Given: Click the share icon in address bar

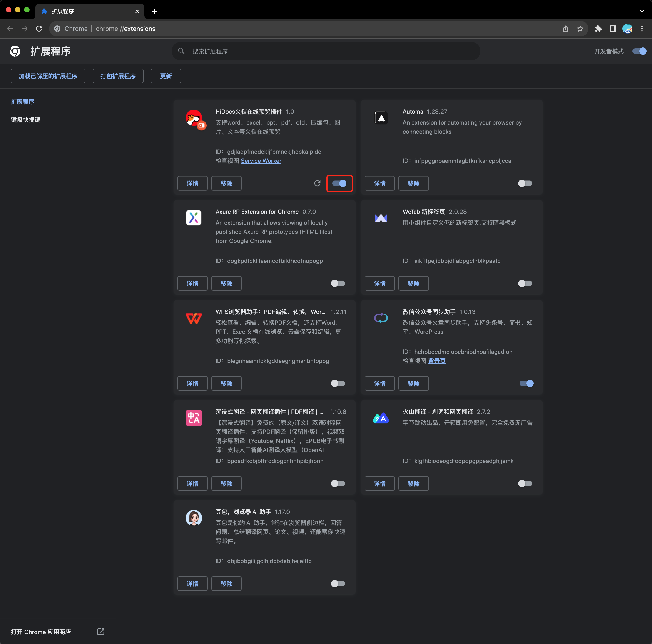Looking at the screenshot, I should click(x=566, y=29).
